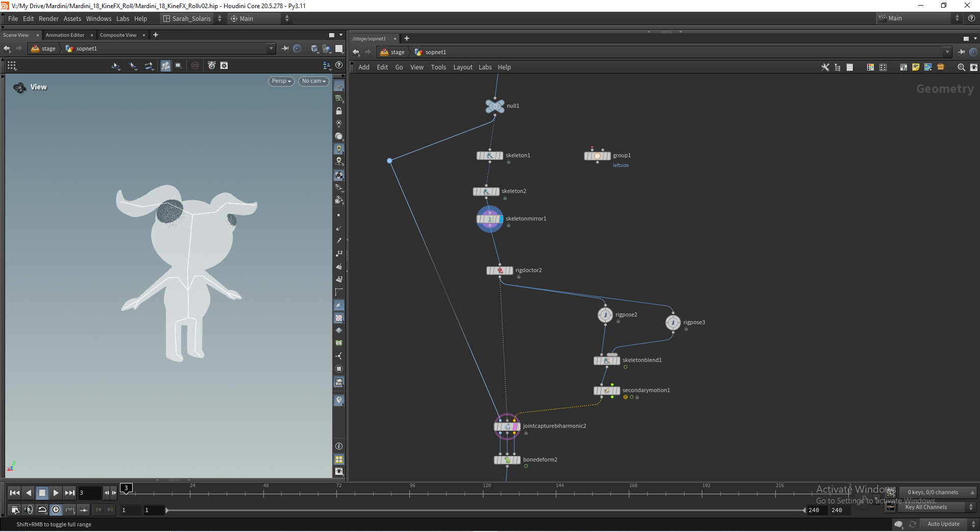Viewport: 980px width, 532px height.
Task: Switch to the Animation Editor tab
Action: point(65,35)
